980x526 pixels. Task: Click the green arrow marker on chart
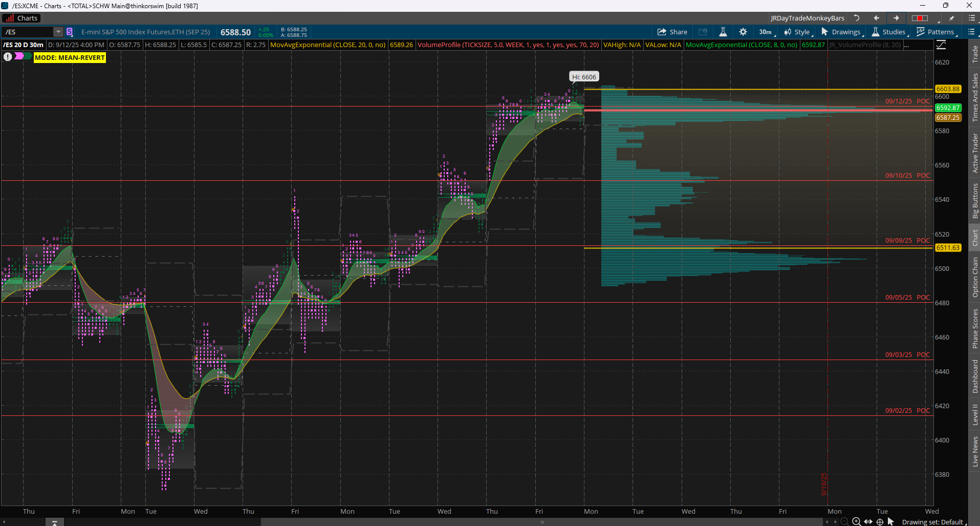click(x=28, y=56)
